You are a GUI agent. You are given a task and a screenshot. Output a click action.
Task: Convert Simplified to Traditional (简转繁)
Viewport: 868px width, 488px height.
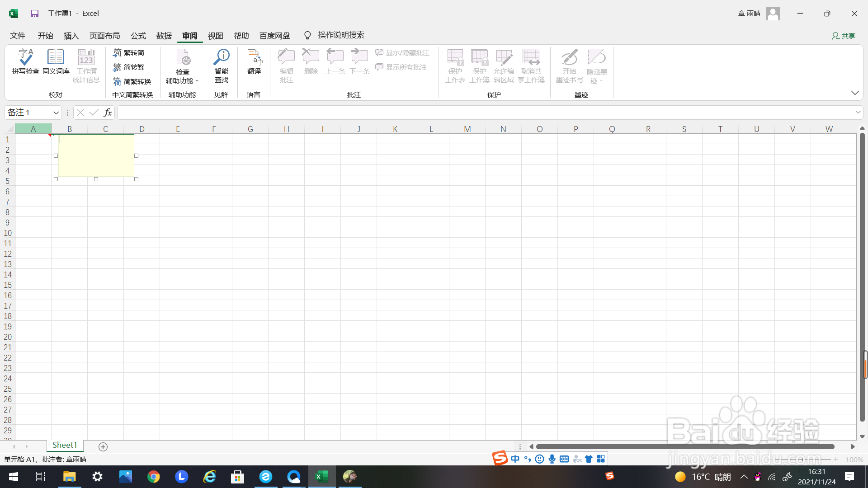pyautogui.click(x=129, y=67)
